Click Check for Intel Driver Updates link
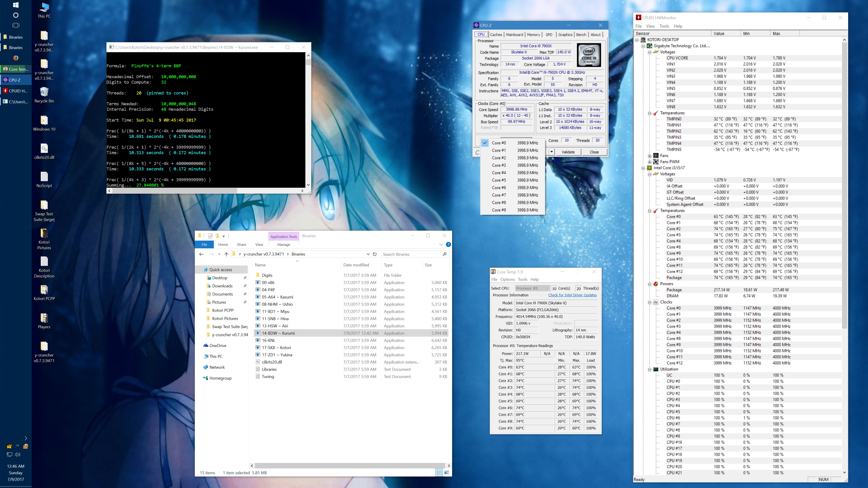Image resolution: width=868 pixels, height=488 pixels. 572,295
